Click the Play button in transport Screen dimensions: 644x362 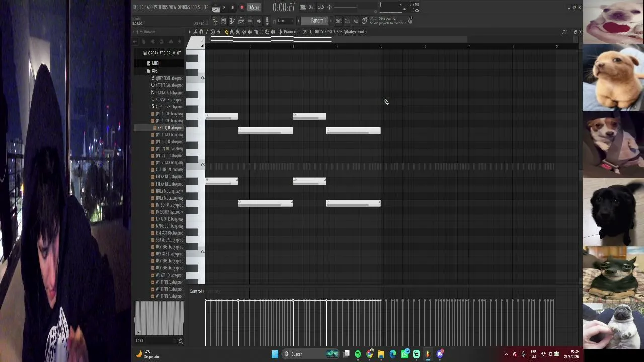tap(224, 8)
